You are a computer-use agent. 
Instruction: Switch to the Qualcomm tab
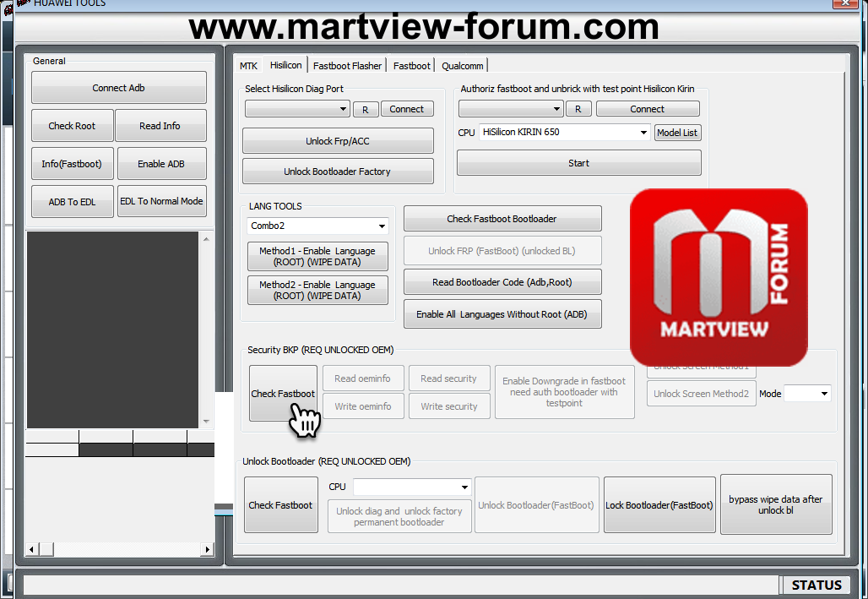(462, 65)
